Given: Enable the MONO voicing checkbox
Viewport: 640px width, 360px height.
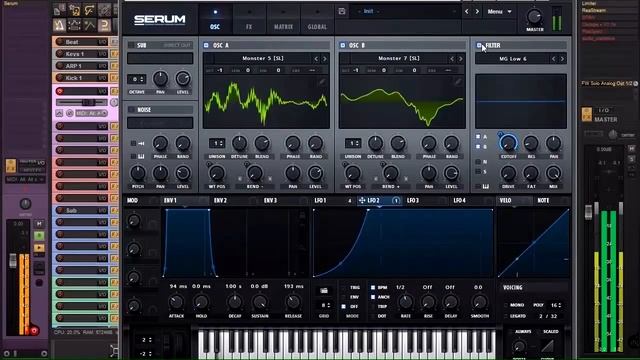Looking at the screenshot, I should 506,305.
